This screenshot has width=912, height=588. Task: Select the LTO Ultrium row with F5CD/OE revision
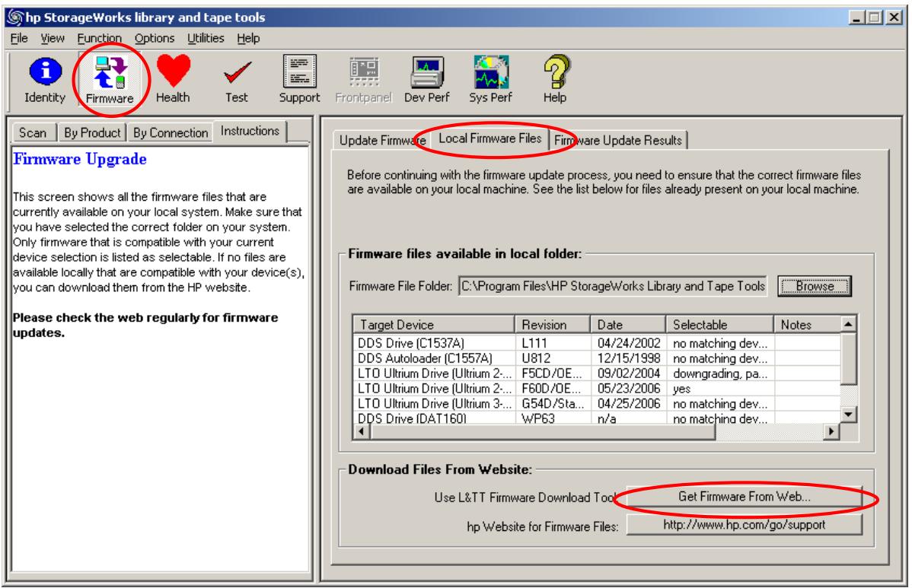point(597,373)
